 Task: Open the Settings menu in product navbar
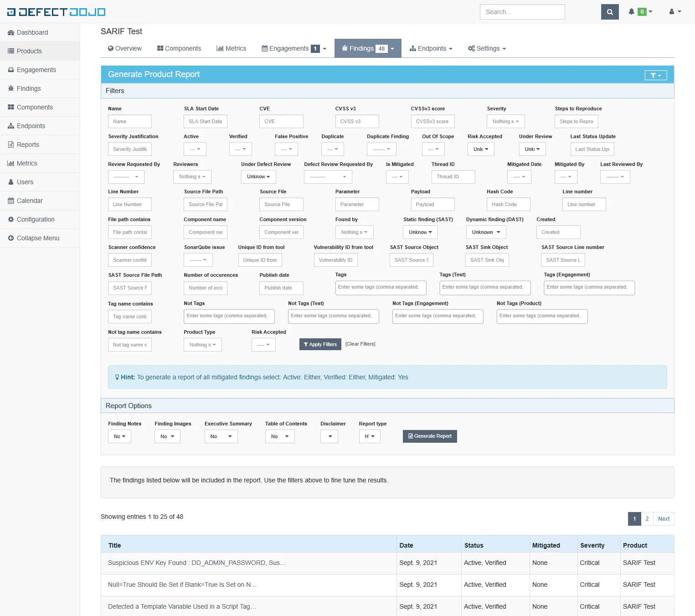pos(486,48)
